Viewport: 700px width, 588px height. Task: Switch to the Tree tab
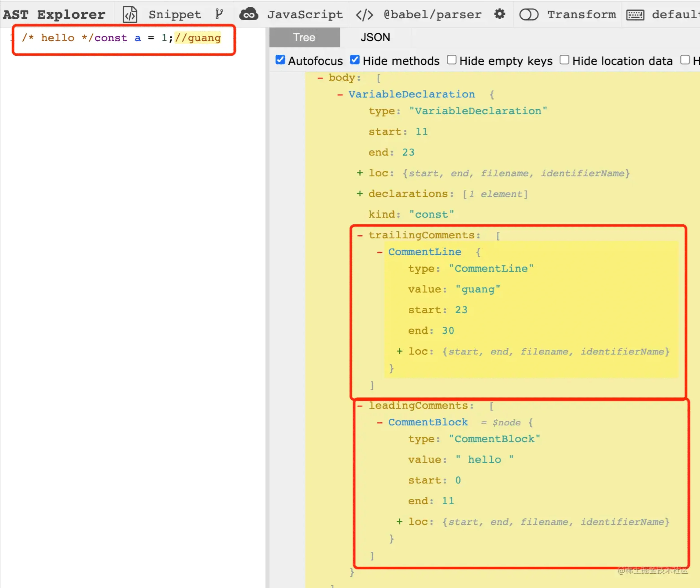pyautogui.click(x=304, y=37)
